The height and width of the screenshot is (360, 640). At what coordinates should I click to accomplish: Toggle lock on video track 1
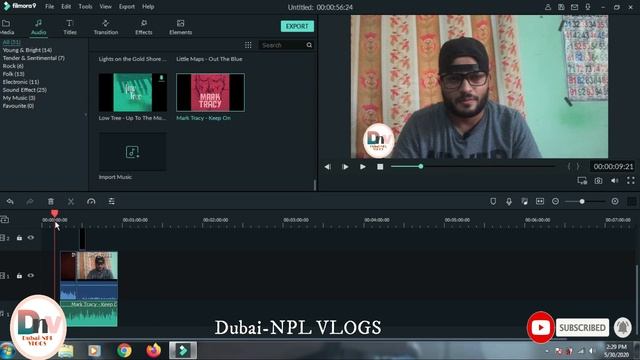[19, 276]
